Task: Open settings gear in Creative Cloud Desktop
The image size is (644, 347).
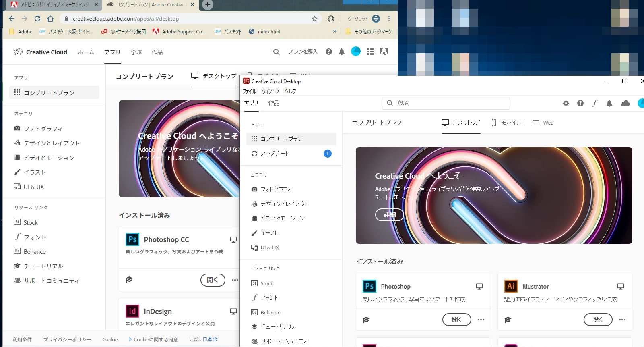Action: [566, 103]
